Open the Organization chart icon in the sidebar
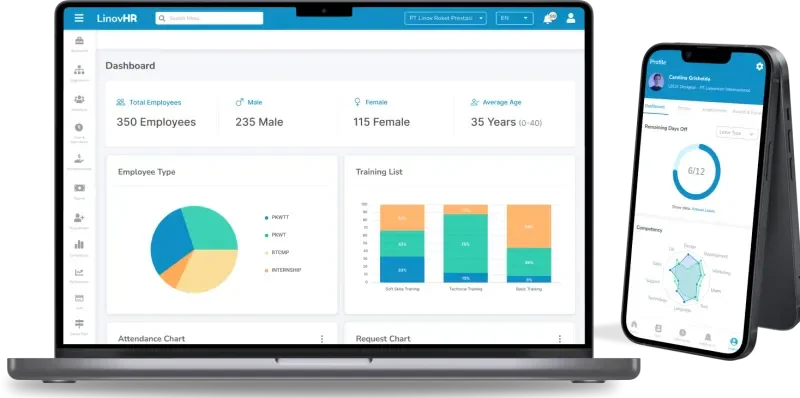Image resolution: width=800 pixels, height=398 pixels. (79, 70)
